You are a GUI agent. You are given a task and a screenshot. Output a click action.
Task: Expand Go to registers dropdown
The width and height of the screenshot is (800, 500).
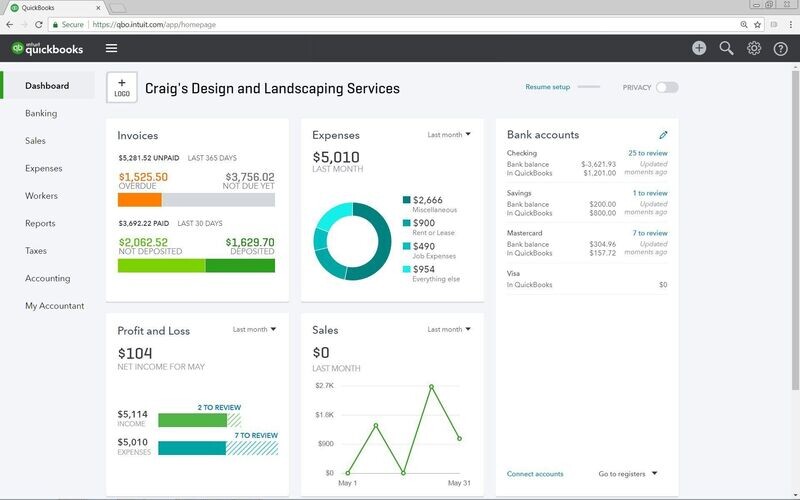pyautogui.click(x=628, y=474)
